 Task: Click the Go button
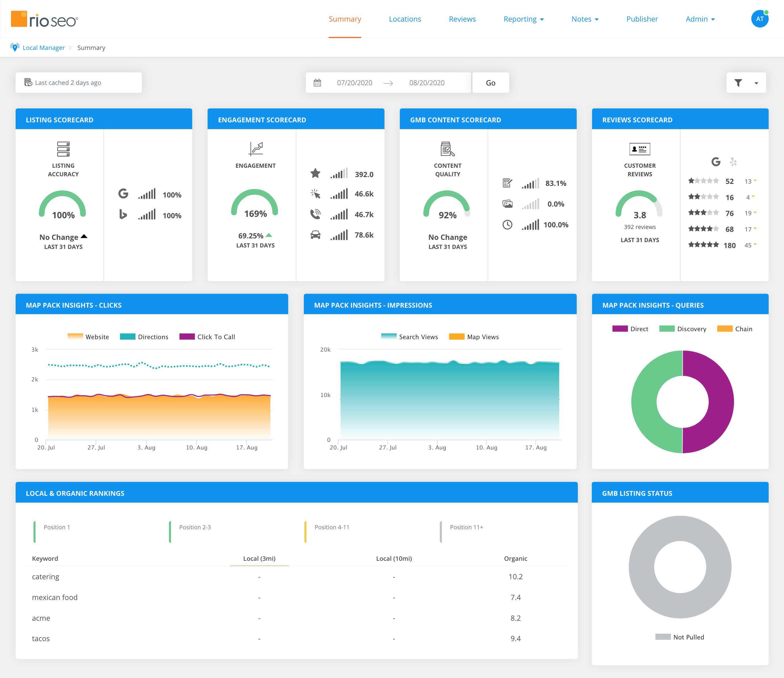[x=490, y=83]
